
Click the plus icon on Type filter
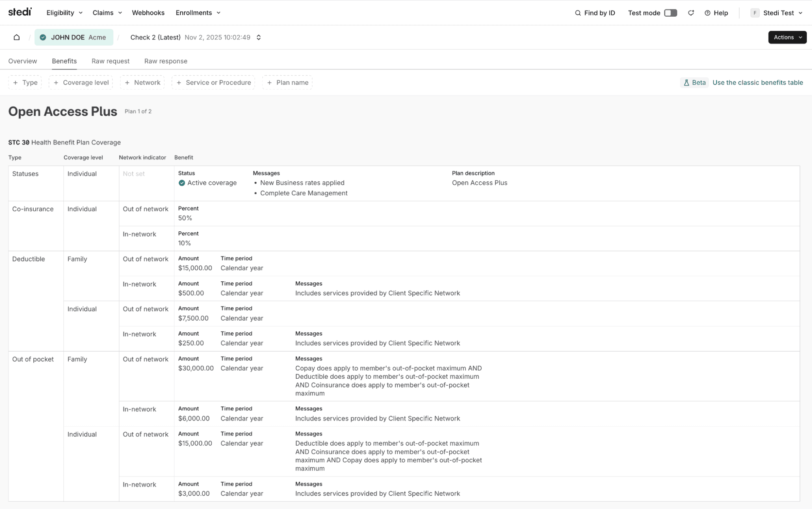(x=15, y=83)
